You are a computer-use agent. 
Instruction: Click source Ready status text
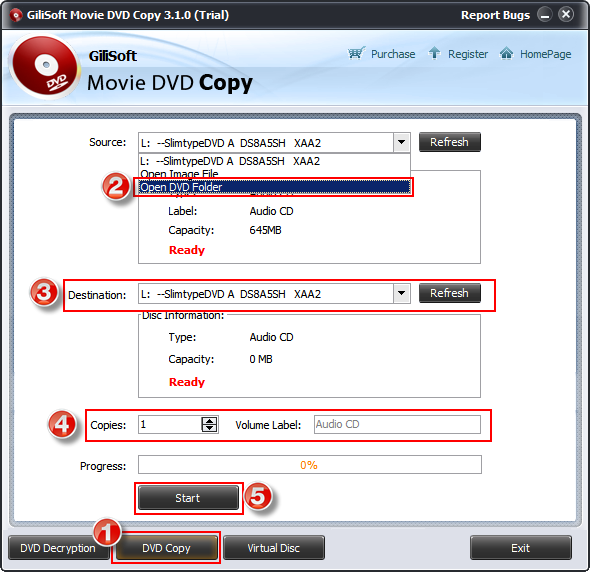click(187, 250)
